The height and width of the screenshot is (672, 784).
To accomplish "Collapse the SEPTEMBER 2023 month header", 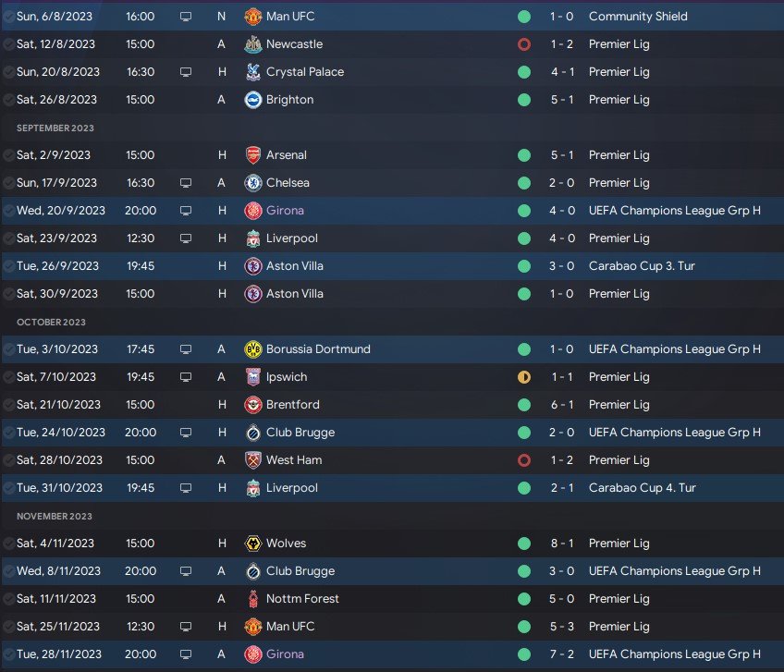I will click(55, 128).
